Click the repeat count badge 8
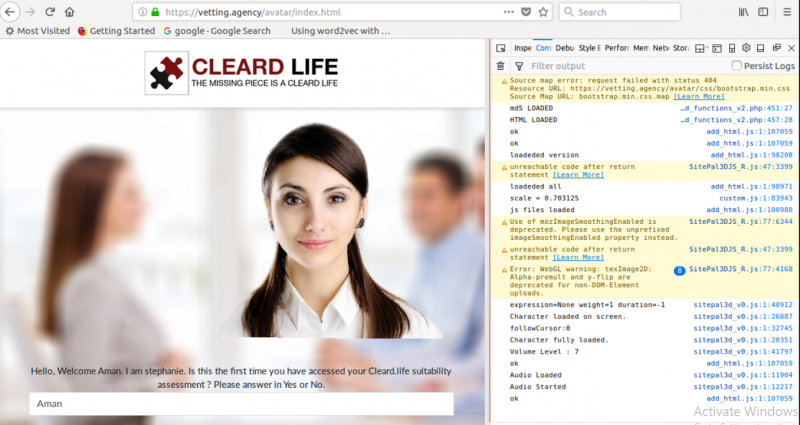 [x=679, y=271]
